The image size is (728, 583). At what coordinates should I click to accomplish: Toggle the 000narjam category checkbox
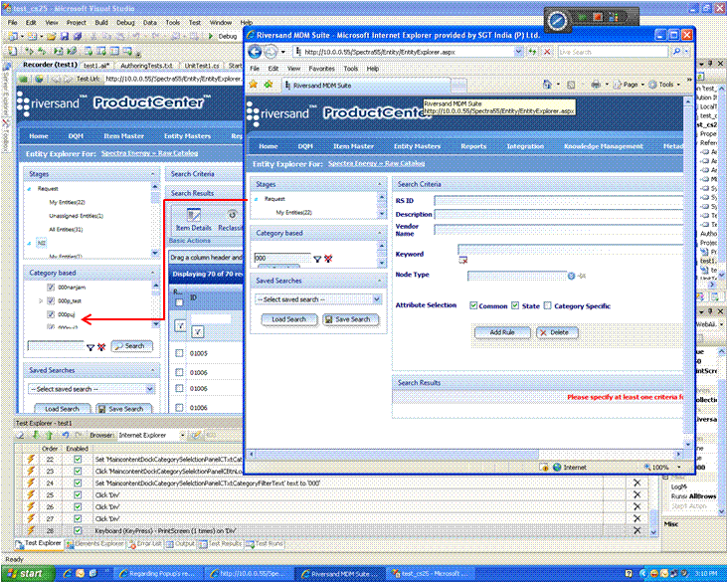51,288
